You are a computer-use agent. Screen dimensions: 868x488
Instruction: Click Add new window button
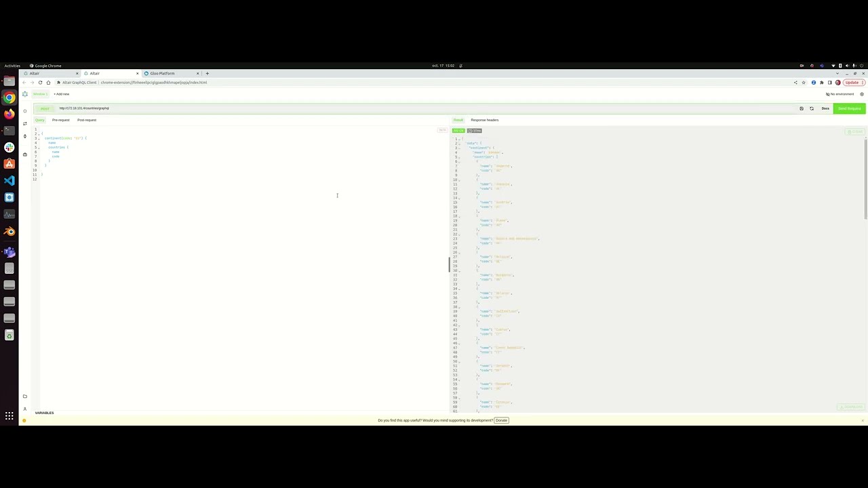pos(62,94)
